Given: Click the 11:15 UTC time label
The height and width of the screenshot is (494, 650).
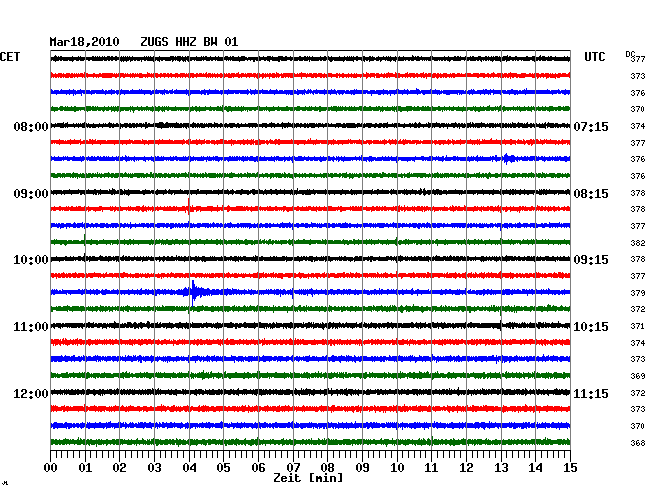Looking at the screenshot, I should pos(591,393).
